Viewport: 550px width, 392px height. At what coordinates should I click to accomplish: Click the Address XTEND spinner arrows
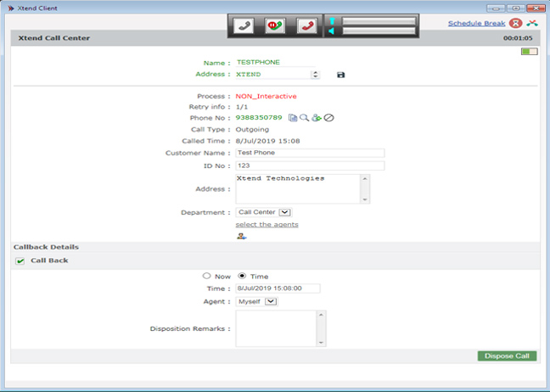click(x=315, y=75)
